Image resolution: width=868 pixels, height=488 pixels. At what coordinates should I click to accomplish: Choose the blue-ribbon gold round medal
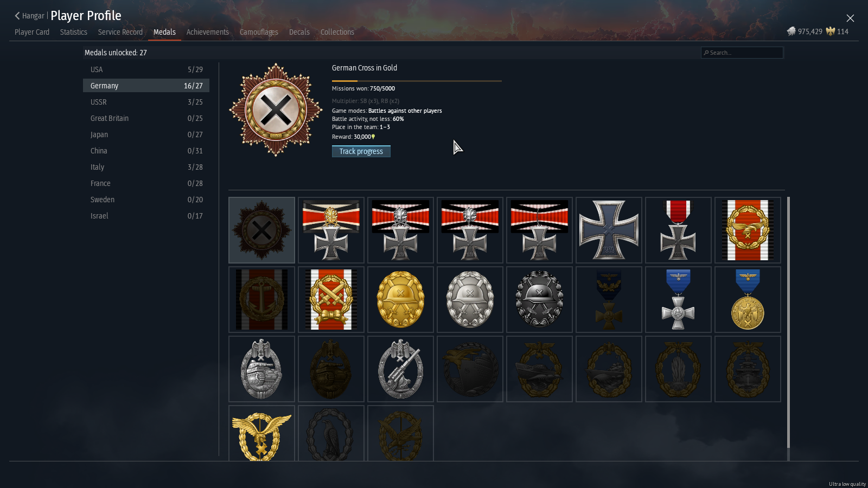point(748,299)
